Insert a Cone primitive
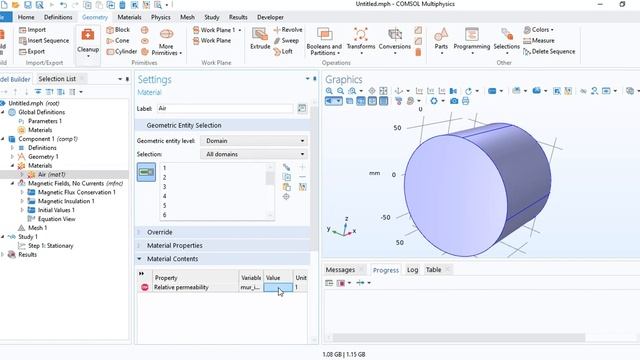The image size is (640, 360). click(x=118, y=40)
